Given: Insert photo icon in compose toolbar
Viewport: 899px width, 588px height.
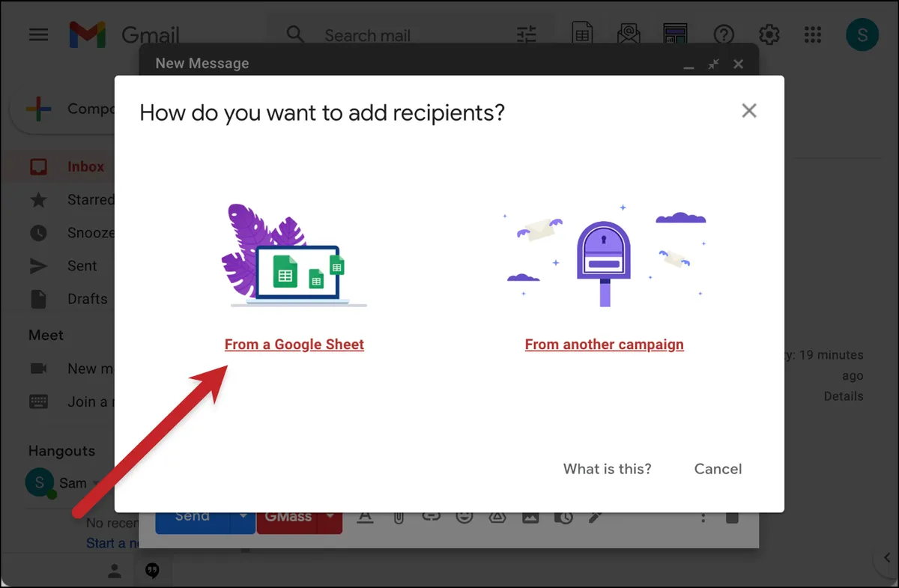Looking at the screenshot, I should point(530,518).
